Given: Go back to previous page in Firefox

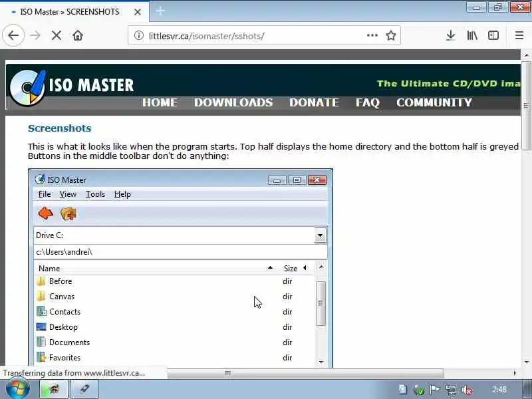Looking at the screenshot, I should pos(13,35).
